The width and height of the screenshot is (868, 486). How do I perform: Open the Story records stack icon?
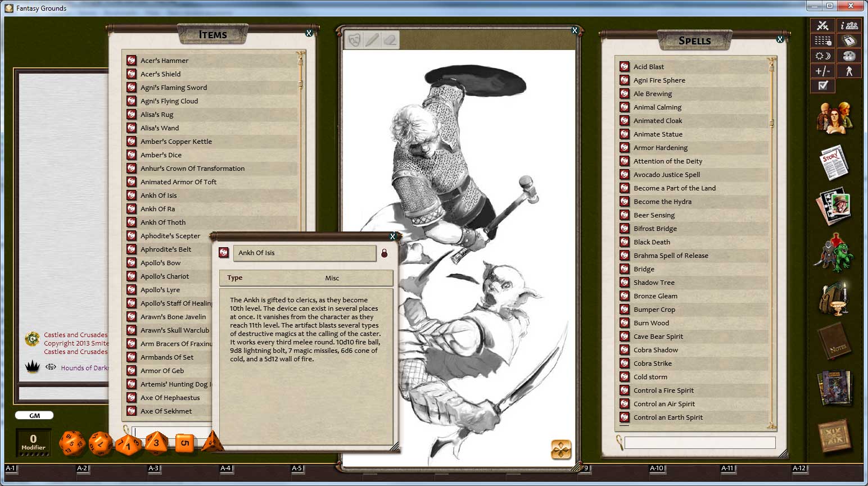point(834,161)
